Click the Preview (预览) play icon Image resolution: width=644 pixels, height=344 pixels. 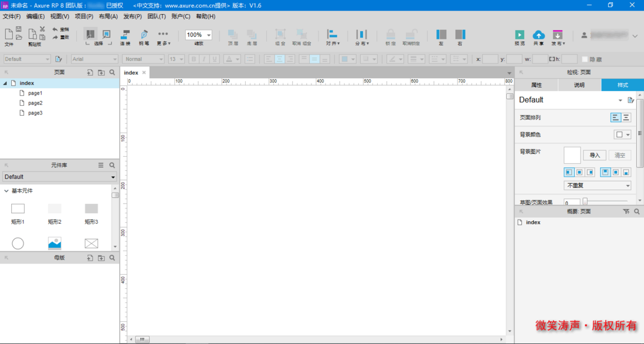click(520, 35)
